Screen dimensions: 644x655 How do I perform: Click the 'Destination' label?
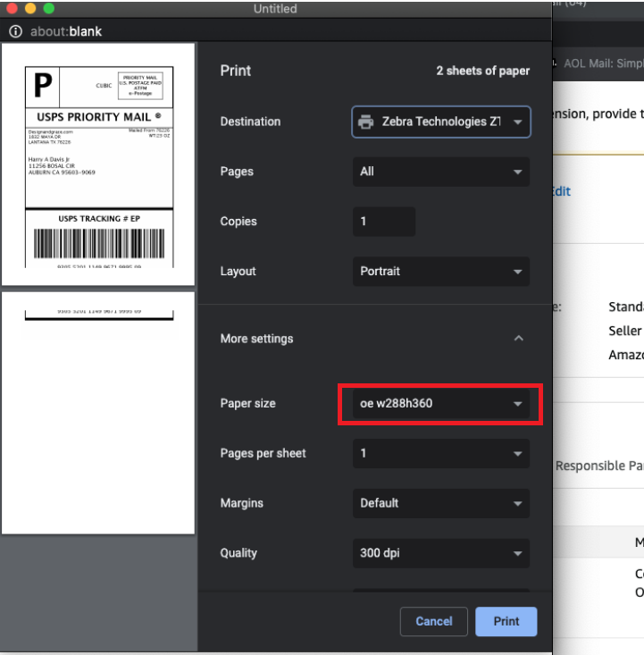coord(251,122)
